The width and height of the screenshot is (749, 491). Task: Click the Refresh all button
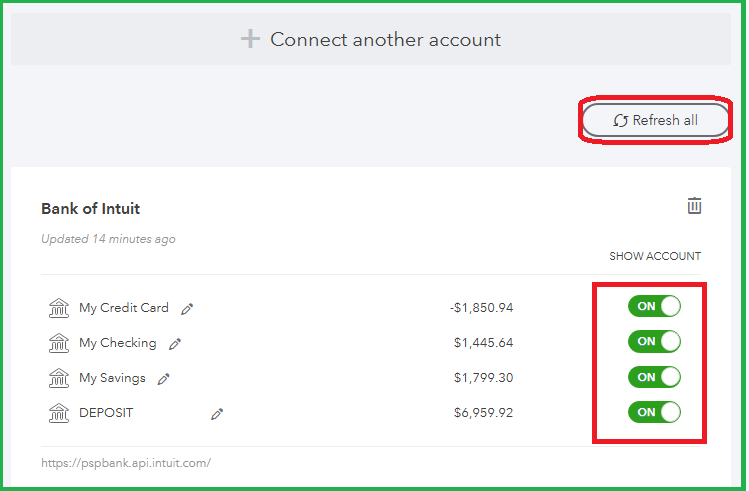pyautogui.click(x=656, y=120)
